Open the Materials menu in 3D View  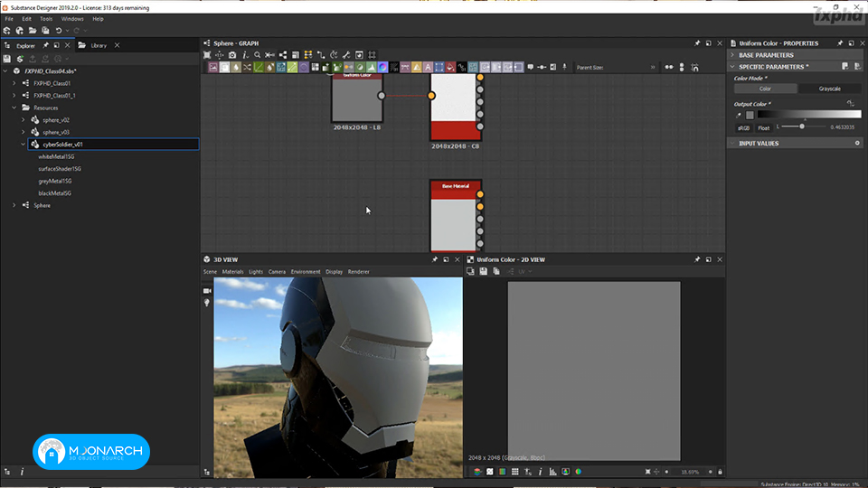[232, 272]
